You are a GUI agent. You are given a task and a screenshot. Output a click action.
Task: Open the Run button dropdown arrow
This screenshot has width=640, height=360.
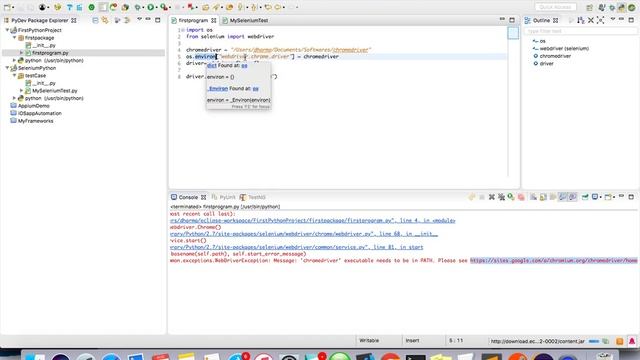[x=157, y=7]
